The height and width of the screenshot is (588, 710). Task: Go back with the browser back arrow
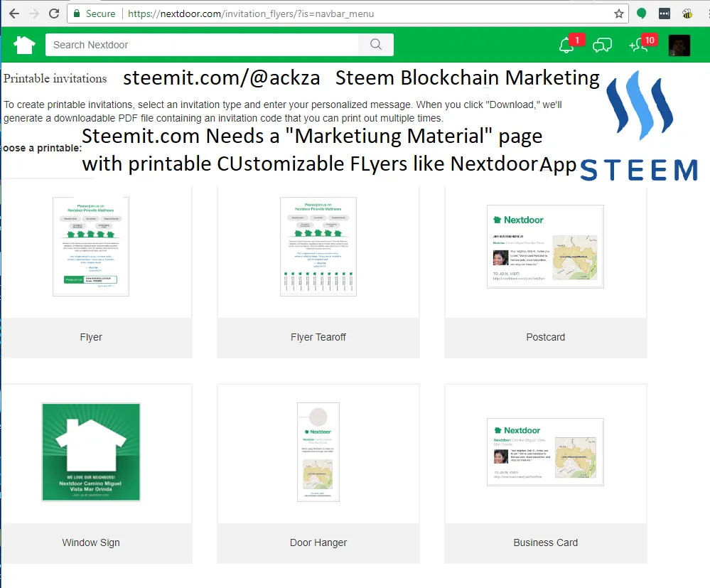point(14,14)
